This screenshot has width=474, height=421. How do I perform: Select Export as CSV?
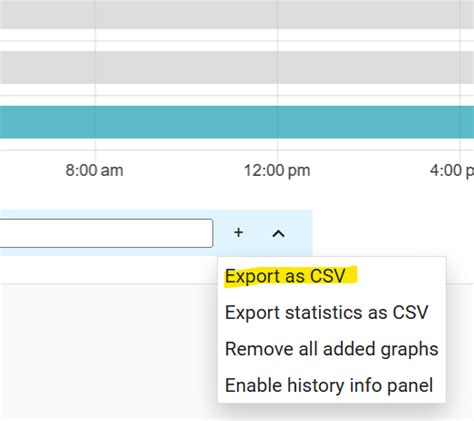click(x=285, y=276)
